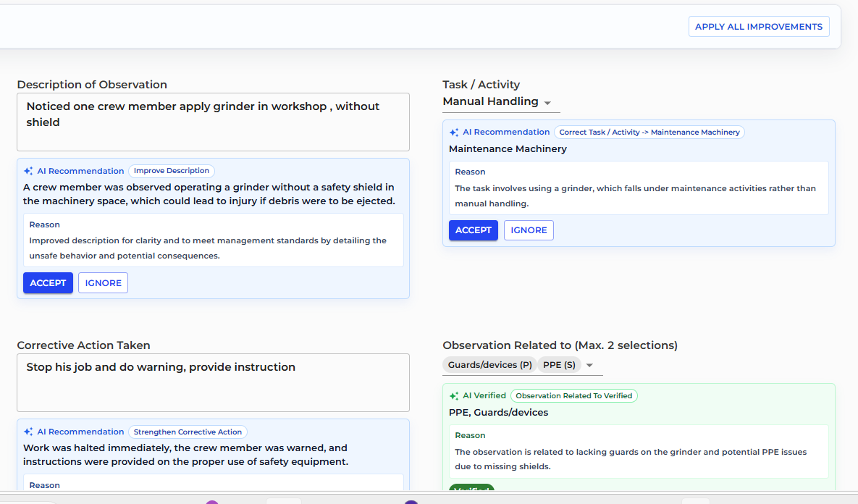Expand the Observation Related to dropdown arrow

tap(589, 365)
